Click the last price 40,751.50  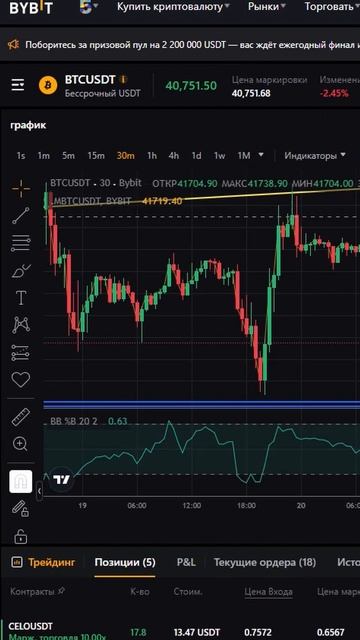tap(191, 86)
